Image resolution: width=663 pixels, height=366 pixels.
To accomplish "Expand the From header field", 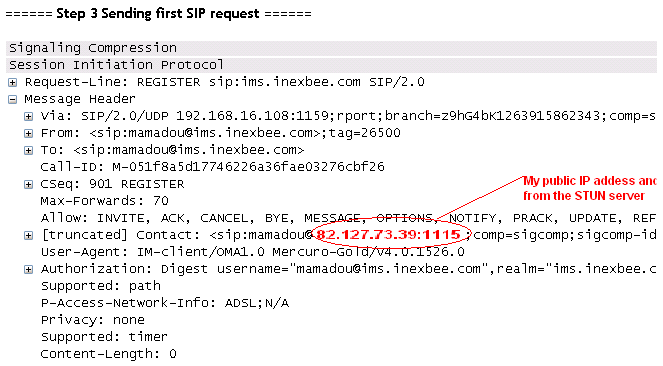I will pyautogui.click(x=28, y=134).
